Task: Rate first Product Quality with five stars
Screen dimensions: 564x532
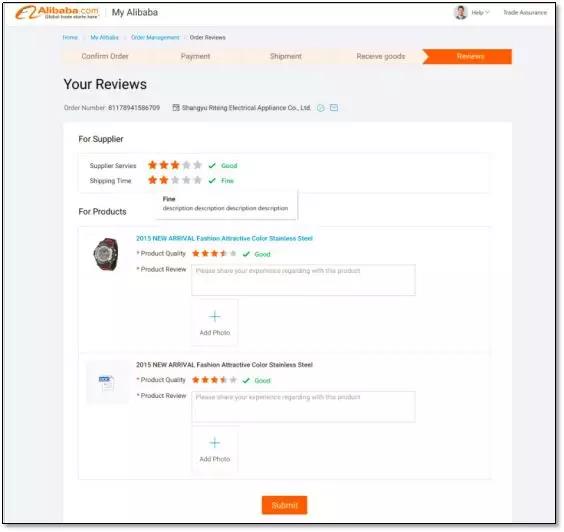Action: (x=233, y=254)
